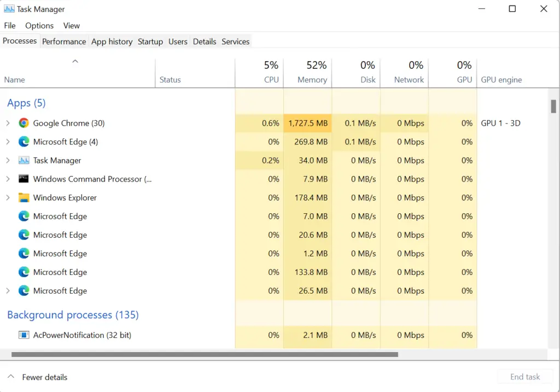
Task: Select the AcPowerNotification (32 bit) process name
Action: click(x=82, y=335)
